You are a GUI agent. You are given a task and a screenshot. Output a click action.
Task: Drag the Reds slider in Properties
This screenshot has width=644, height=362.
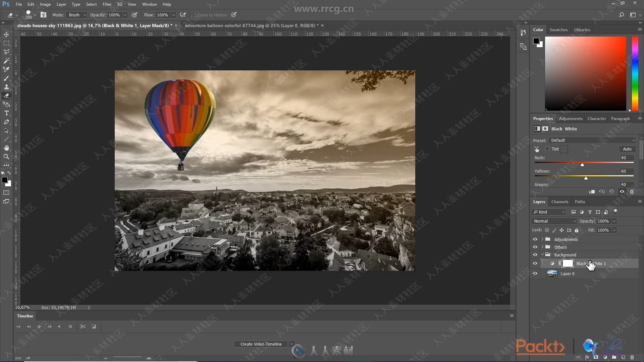pos(583,165)
